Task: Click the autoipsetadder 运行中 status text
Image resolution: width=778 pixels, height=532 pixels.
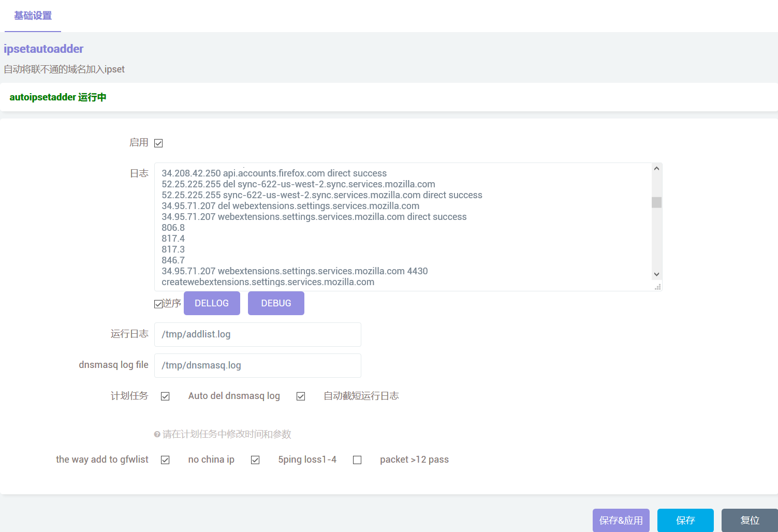Action: [x=58, y=97]
